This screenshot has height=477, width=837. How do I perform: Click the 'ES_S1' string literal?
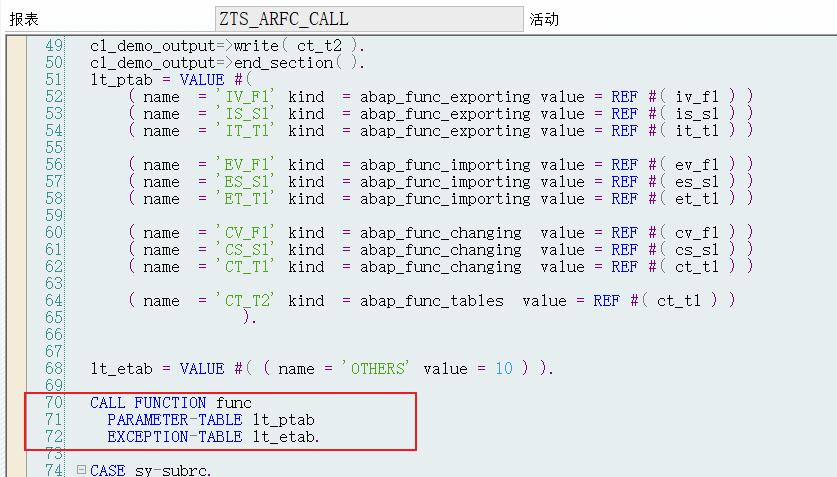(246, 181)
